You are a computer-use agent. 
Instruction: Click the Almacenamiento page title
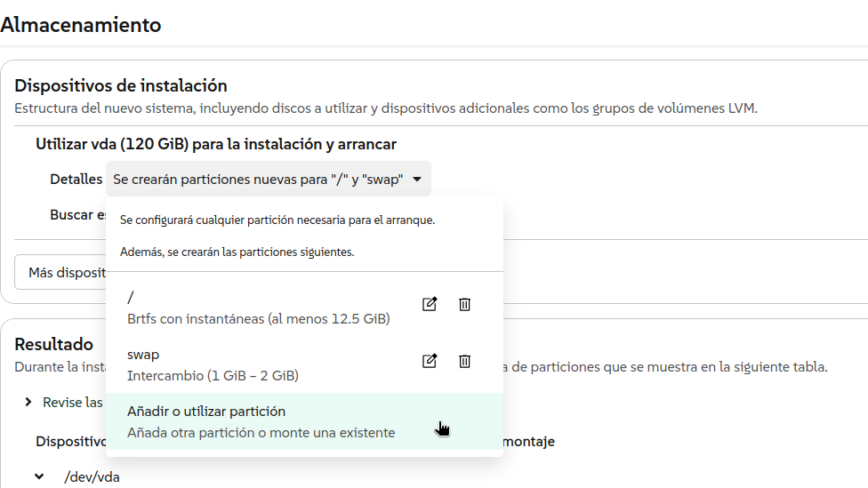click(81, 25)
